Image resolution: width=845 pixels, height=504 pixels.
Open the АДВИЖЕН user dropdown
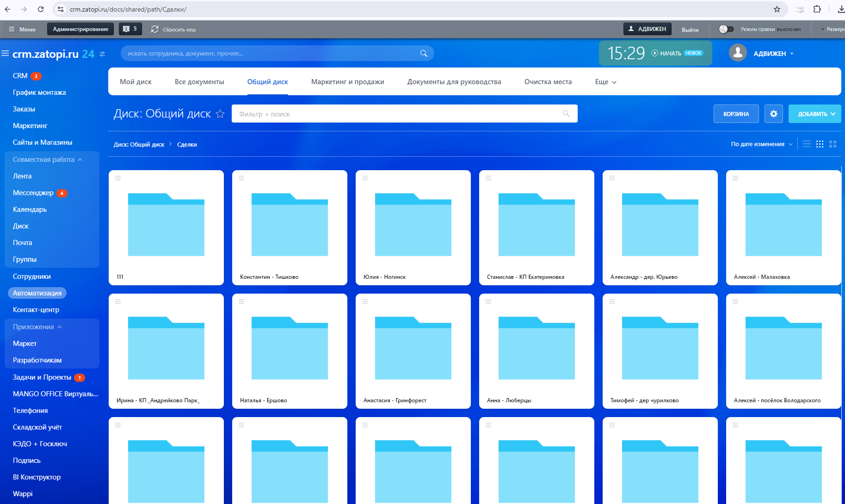point(773,54)
